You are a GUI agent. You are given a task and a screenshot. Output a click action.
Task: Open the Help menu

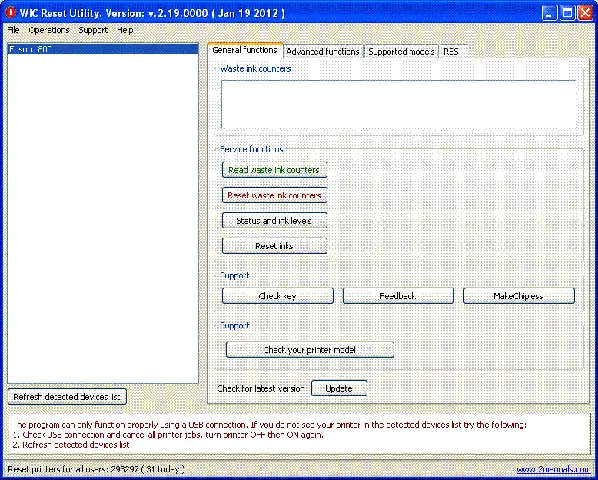click(125, 30)
